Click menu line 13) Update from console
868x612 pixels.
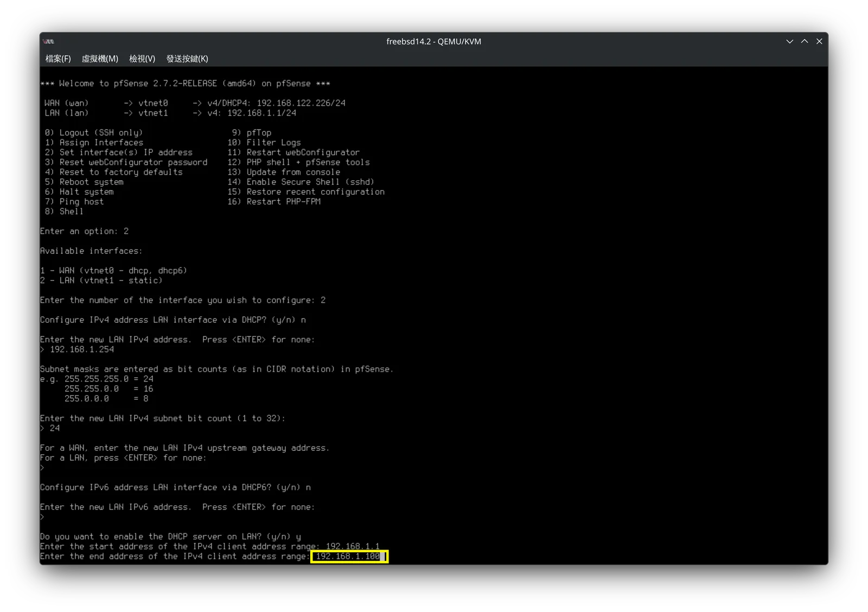click(284, 172)
